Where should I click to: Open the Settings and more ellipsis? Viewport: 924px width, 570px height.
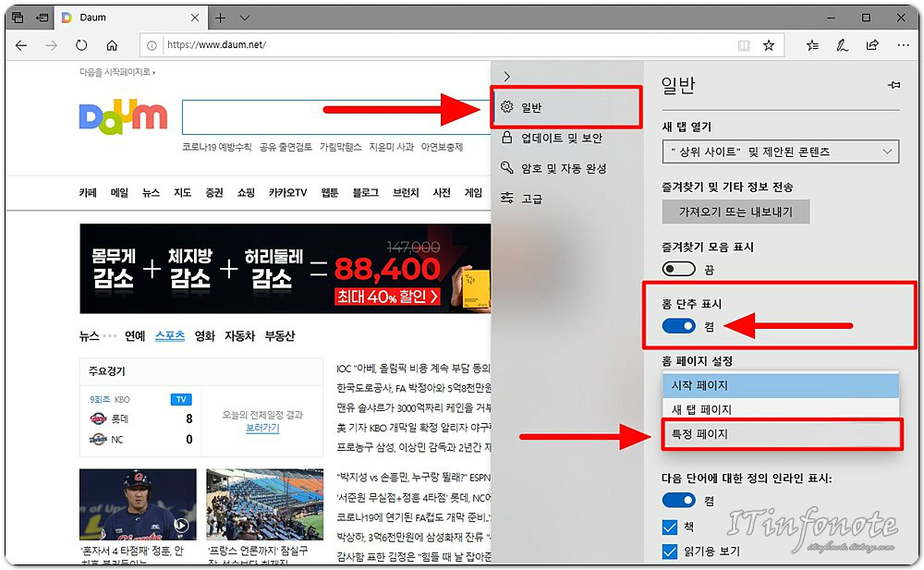903,45
